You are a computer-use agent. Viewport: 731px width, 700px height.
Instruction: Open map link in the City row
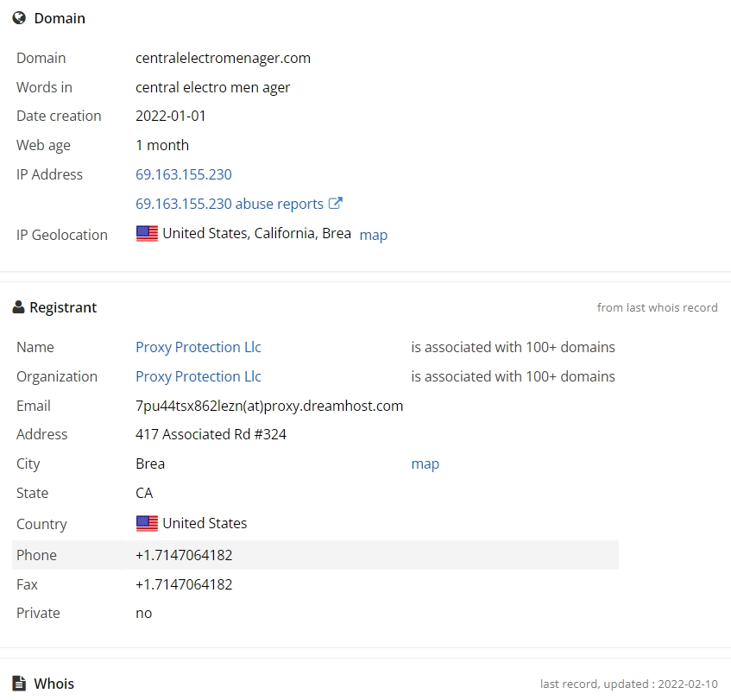425,464
